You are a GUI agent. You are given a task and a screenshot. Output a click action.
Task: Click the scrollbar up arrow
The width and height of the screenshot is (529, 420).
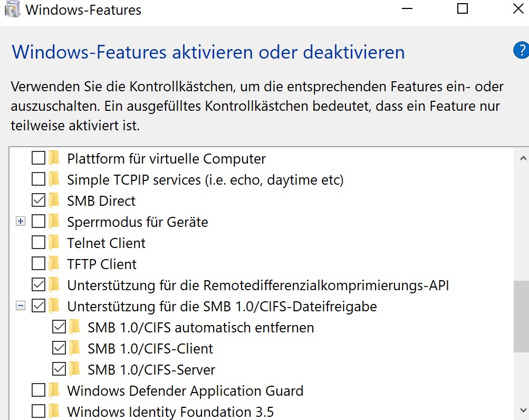(x=523, y=158)
